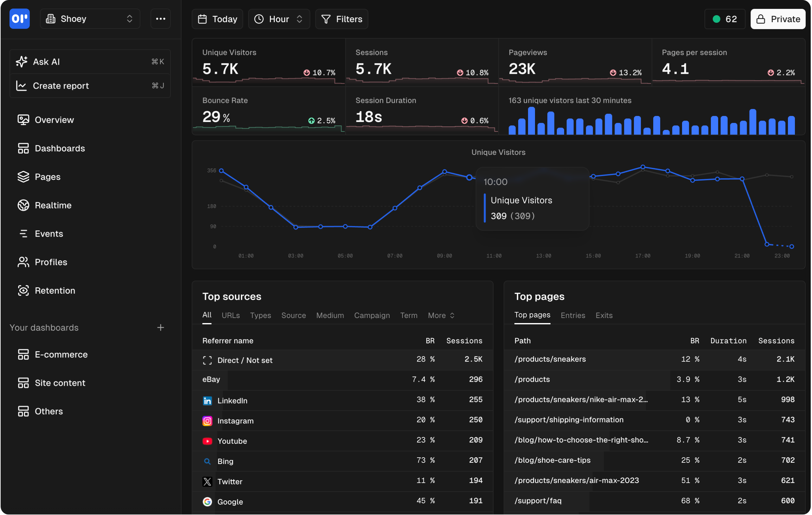Open the workspace logo icon
Image resolution: width=812 pixels, height=515 pixels.
click(20, 19)
